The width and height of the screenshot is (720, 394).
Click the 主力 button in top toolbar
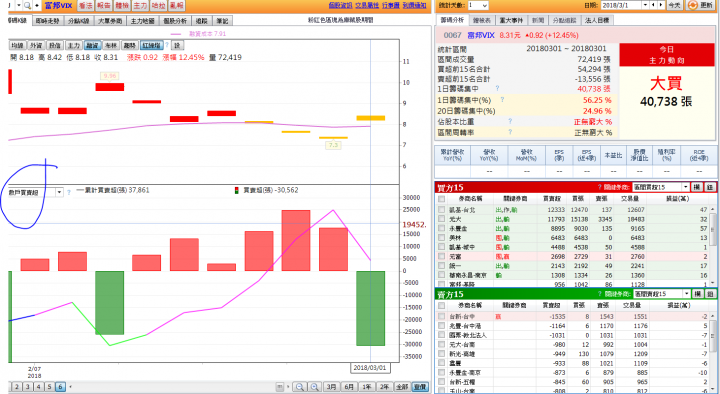point(140,6)
